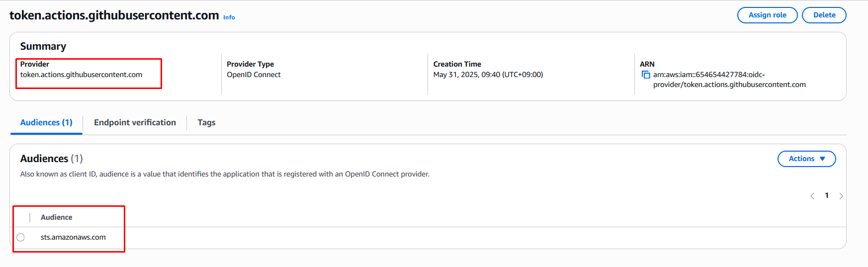The image size is (868, 267).
Task: Open the Endpoint verification tab
Action: (135, 122)
